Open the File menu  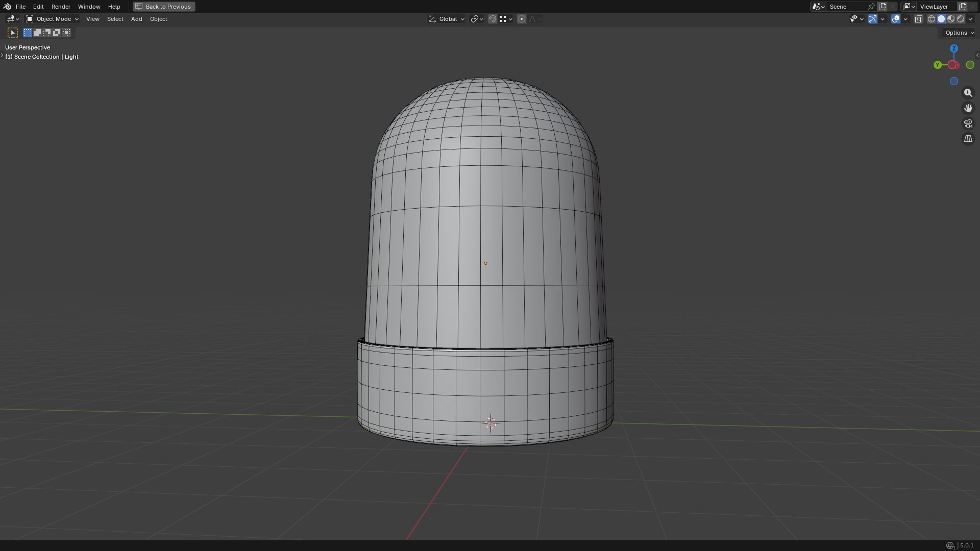click(20, 7)
